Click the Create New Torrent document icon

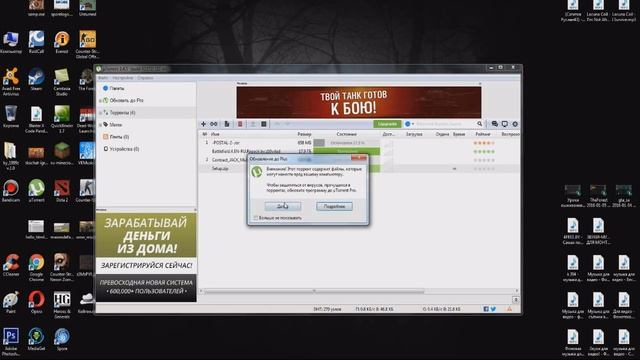pyautogui.click(x=227, y=124)
